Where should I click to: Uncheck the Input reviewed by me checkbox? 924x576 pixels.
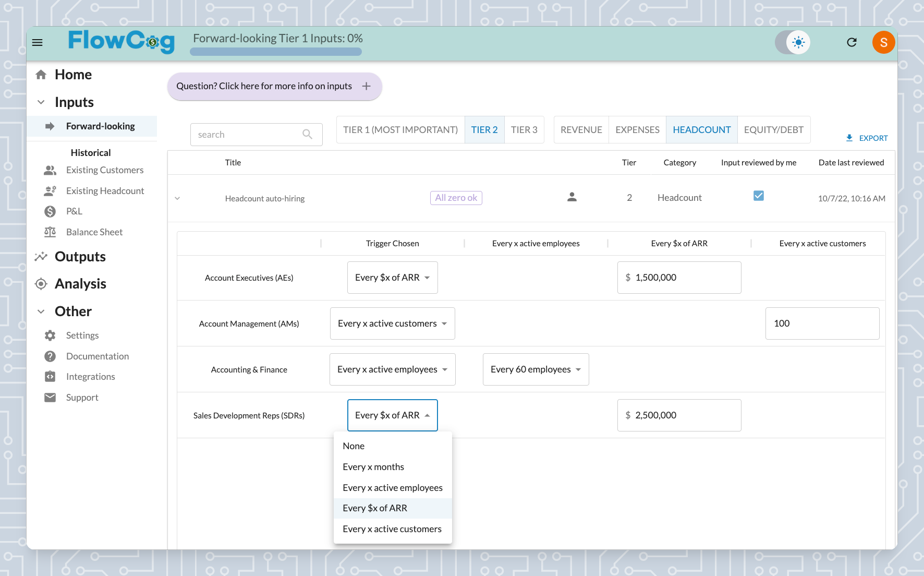pos(759,196)
